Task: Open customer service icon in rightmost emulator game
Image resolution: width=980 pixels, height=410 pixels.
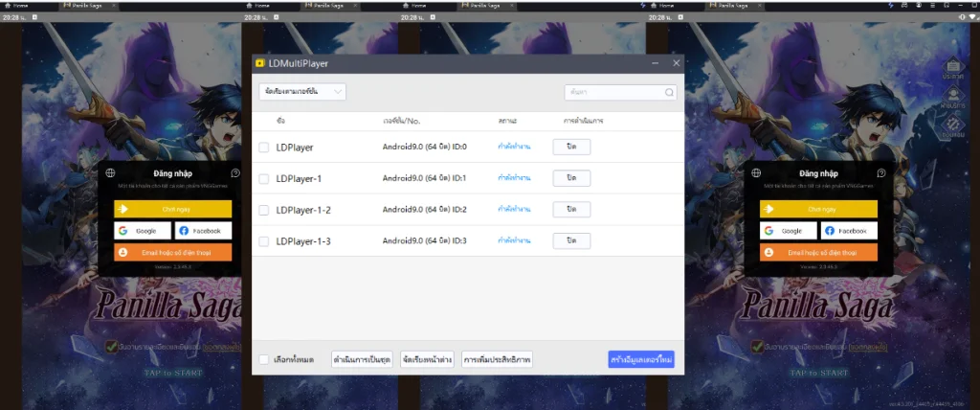Action: click(952, 98)
